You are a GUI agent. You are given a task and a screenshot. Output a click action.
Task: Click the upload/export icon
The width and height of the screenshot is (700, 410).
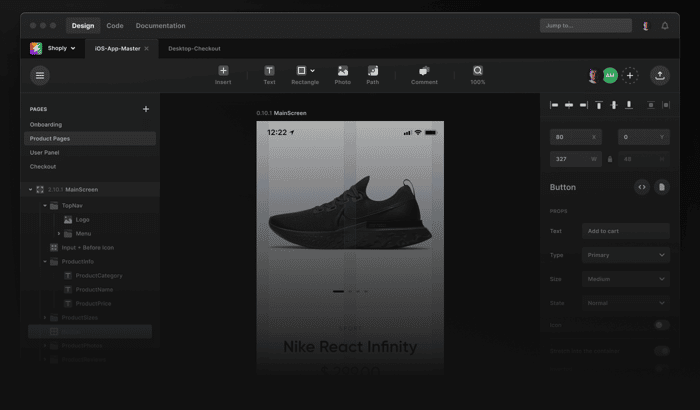click(660, 75)
